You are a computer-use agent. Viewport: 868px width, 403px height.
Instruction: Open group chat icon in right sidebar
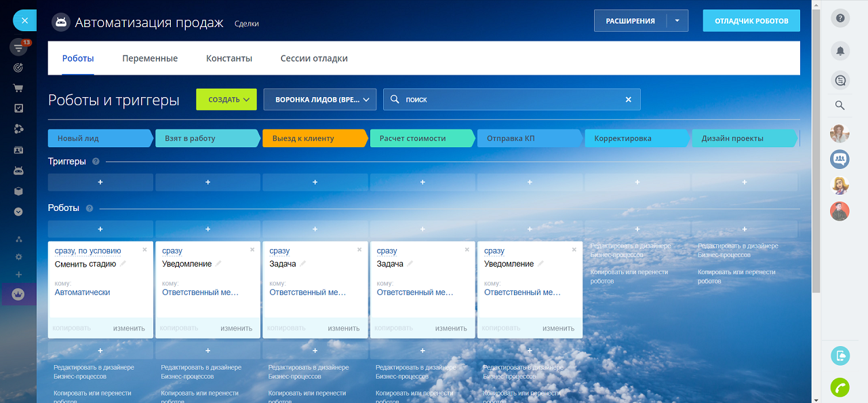click(x=840, y=159)
